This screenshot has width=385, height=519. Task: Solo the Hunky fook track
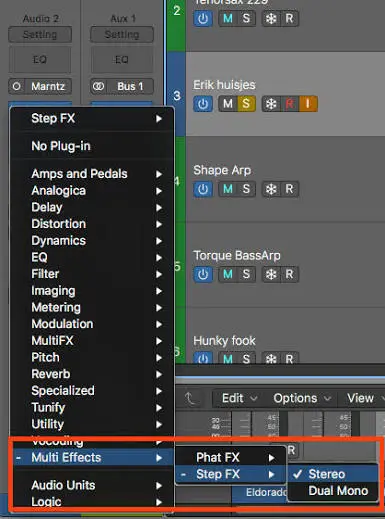(246, 358)
